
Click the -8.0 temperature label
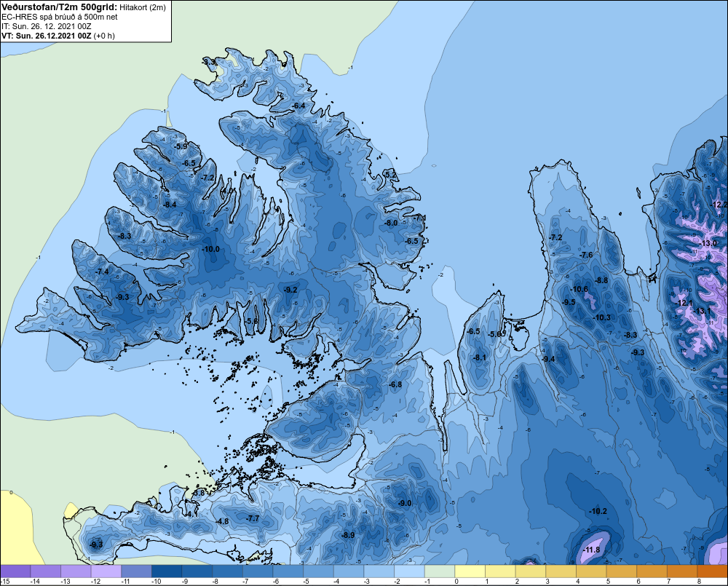tap(391, 223)
